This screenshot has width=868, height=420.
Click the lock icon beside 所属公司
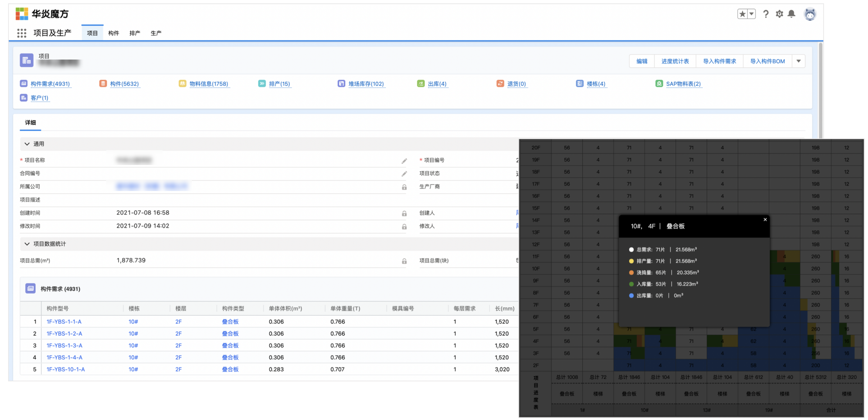tap(404, 187)
